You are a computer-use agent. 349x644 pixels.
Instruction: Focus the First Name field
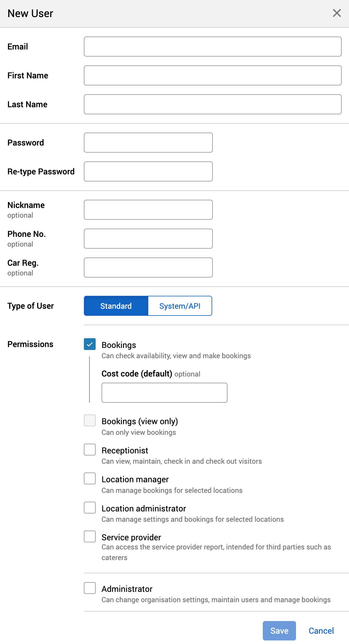[212, 75]
